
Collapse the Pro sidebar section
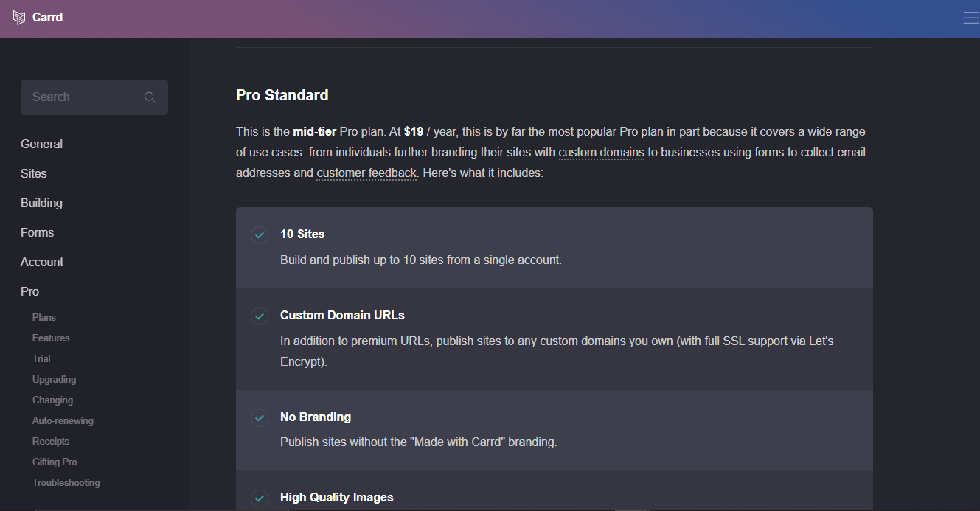(x=29, y=291)
